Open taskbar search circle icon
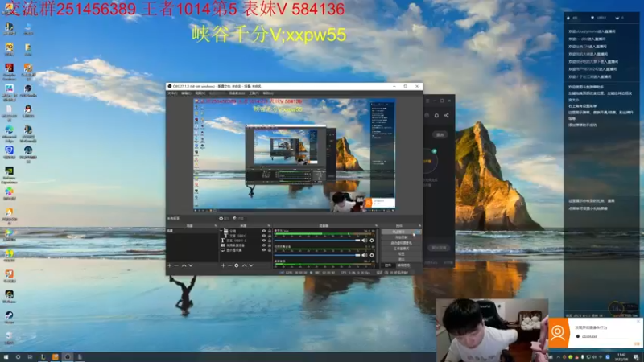Image resolution: width=644 pixels, height=362 pixels. pos(18,357)
